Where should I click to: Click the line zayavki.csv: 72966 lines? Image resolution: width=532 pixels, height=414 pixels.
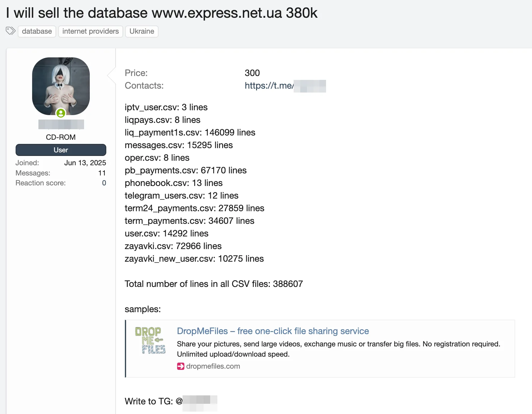[x=173, y=246]
